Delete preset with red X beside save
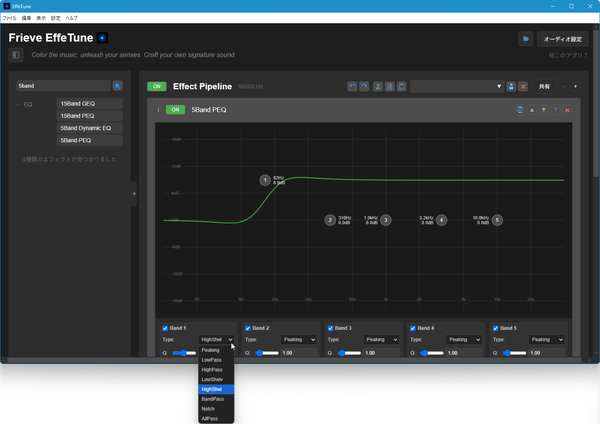This screenshot has height=424, width=600. pyautogui.click(x=523, y=86)
